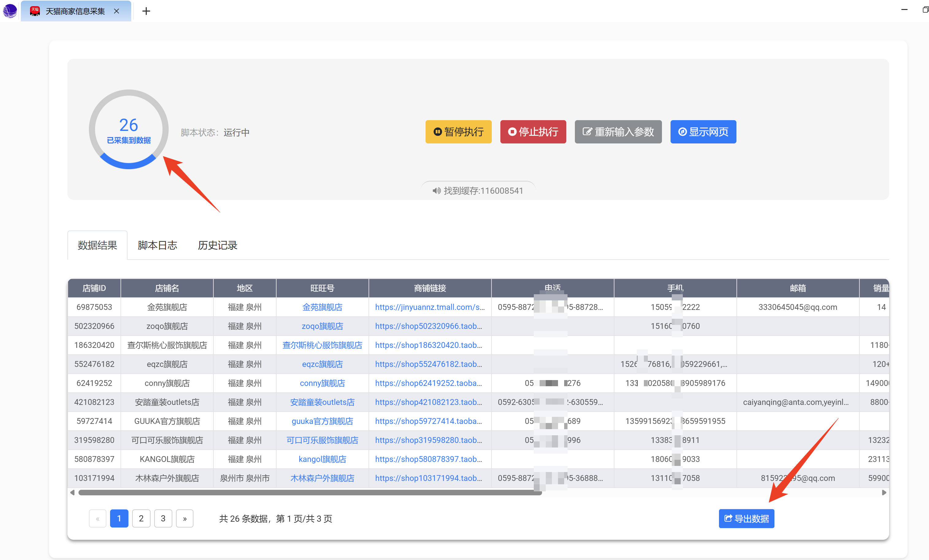Go to pagination page 3

pos(163,519)
